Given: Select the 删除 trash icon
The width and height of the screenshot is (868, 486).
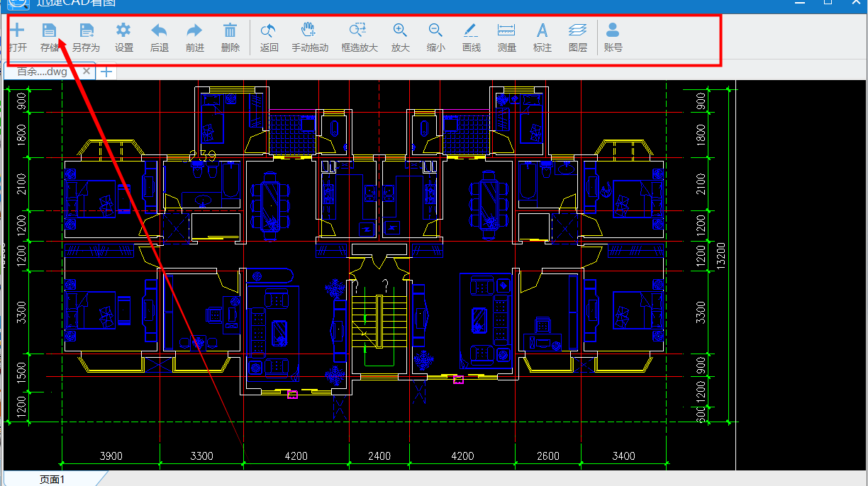Looking at the screenshot, I should pos(230,38).
